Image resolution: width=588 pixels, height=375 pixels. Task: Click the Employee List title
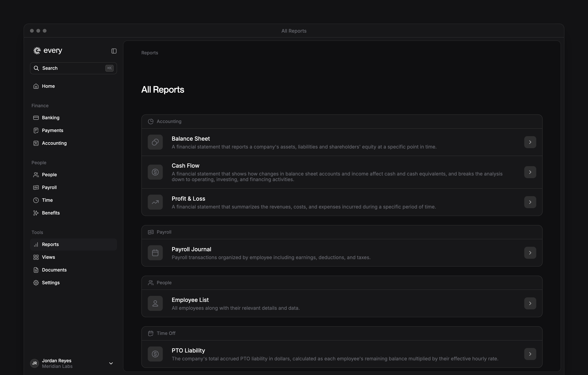click(x=190, y=300)
